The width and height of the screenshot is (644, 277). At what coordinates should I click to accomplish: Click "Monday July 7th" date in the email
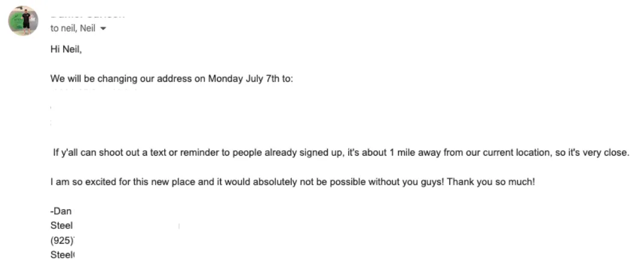[x=243, y=78]
